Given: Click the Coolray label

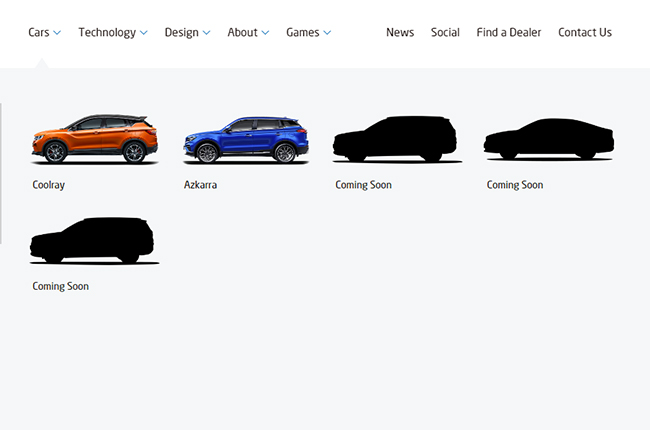Looking at the screenshot, I should 49,185.
